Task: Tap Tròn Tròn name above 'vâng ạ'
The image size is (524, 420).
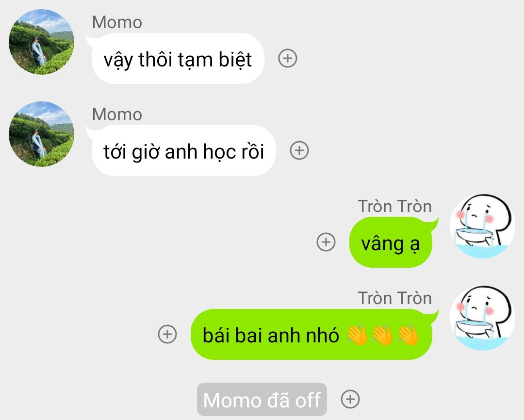Action: pos(394,206)
